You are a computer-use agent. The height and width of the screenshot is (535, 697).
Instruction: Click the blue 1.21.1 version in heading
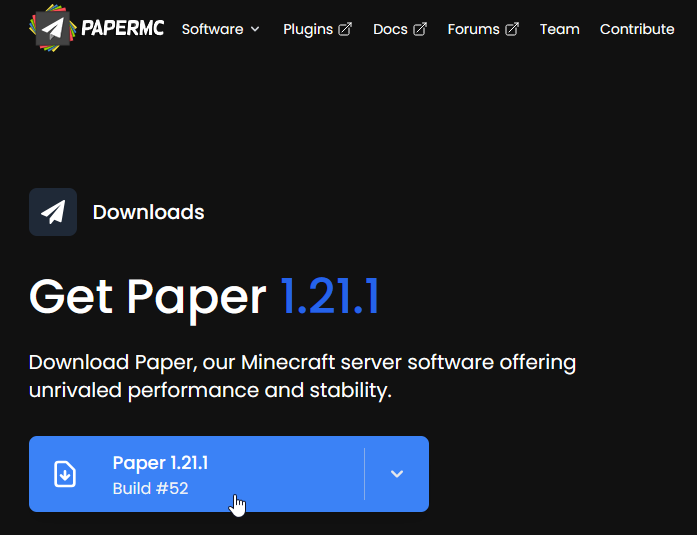point(329,296)
